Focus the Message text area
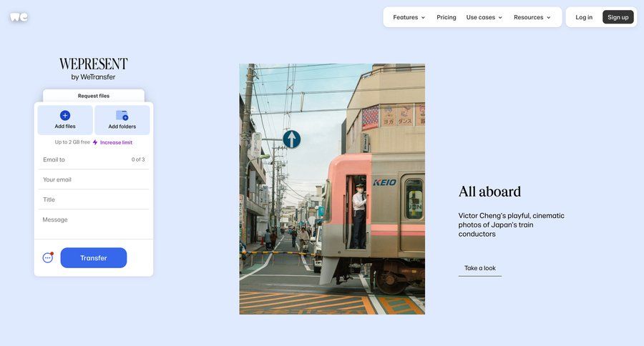The width and height of the screenshot is (644, 346). pos(94,224)
